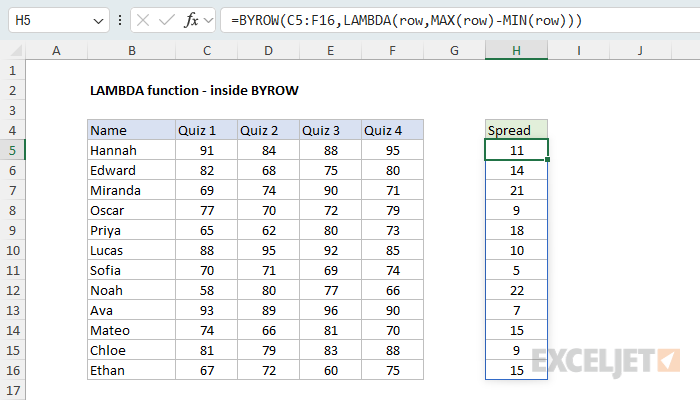This screenshot has height=400, width=700.
Task: Click the 'Spread' header cell
Action: pyautogui.click(x=517, y=130)
